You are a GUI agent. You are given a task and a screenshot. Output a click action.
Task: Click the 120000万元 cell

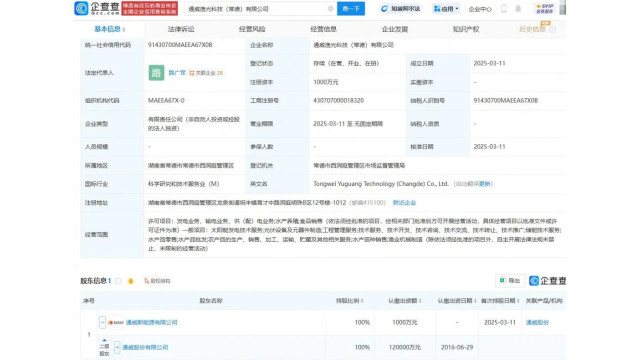[404, 347]
